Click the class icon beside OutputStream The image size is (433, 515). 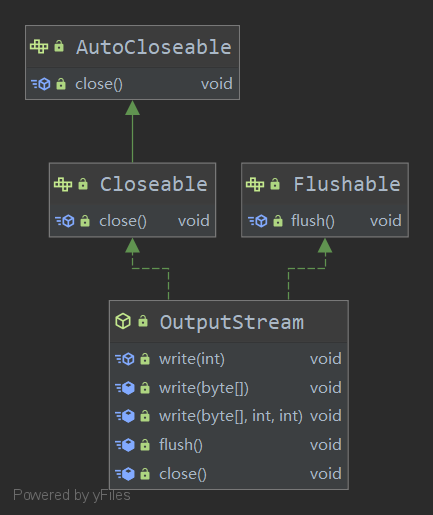tap(123, 321)
